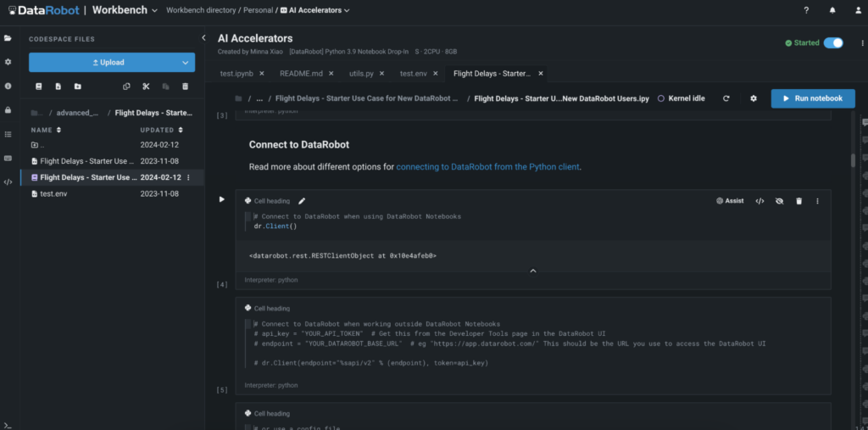Screen dimensions: 868x430
Task: Create a new notebook file icon
Action: pos(39,87)
